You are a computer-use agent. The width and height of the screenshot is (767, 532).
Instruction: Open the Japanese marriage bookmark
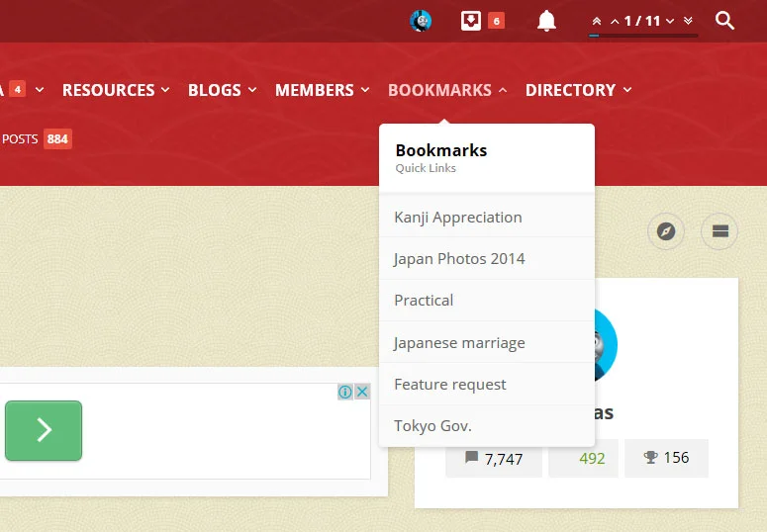(487, 342)
